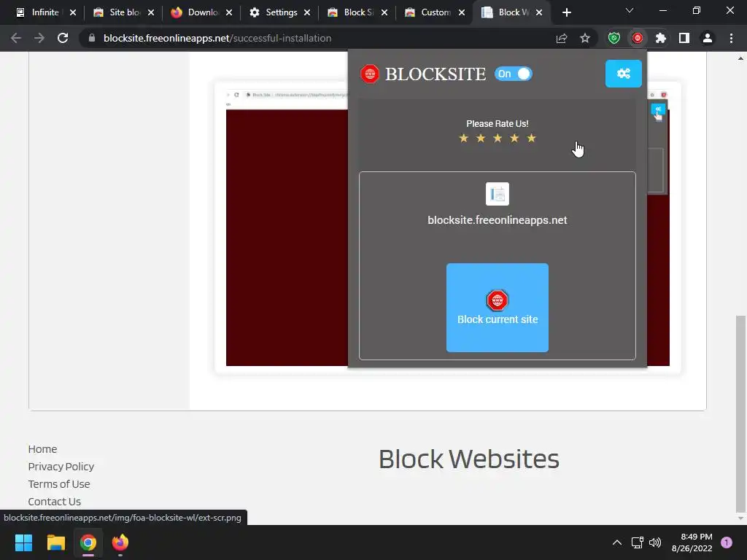Click the BlockSite extension icon in toolbar
Screen dimensions: 747x560
(x=638, y=38)
